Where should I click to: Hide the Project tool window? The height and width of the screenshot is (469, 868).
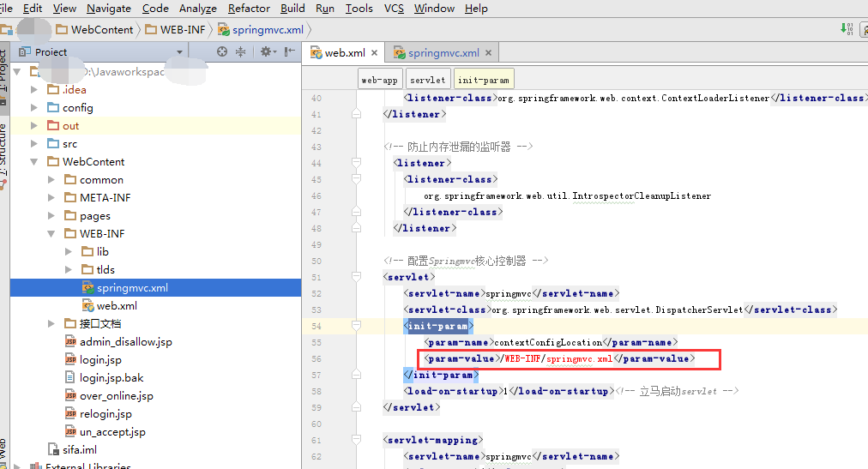tap(290, 51)
